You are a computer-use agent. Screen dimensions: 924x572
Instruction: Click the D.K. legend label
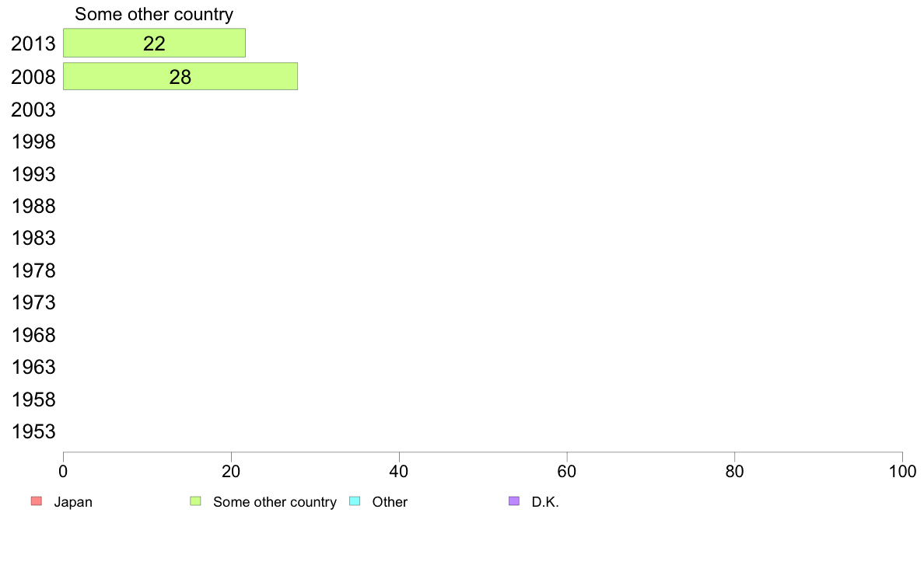point(545,502)
